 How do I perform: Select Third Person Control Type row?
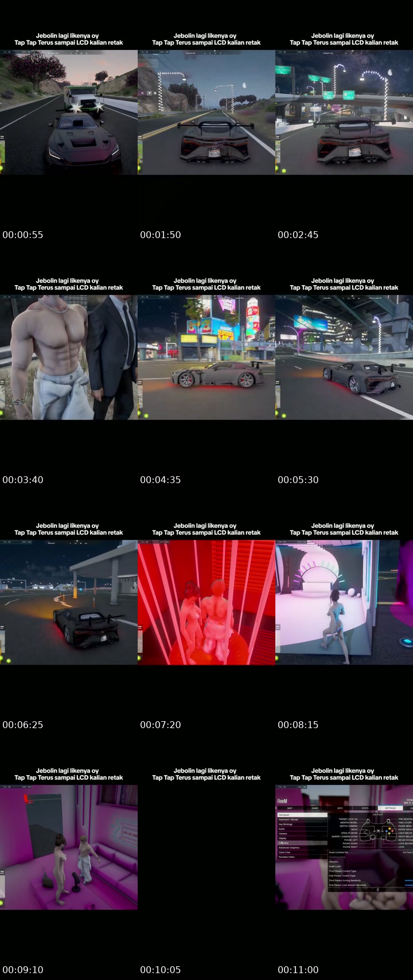371,871
